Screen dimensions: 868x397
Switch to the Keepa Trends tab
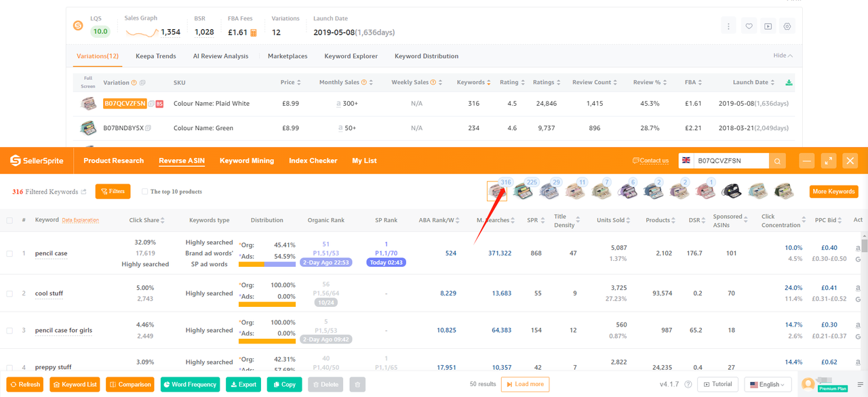[156, 56]
